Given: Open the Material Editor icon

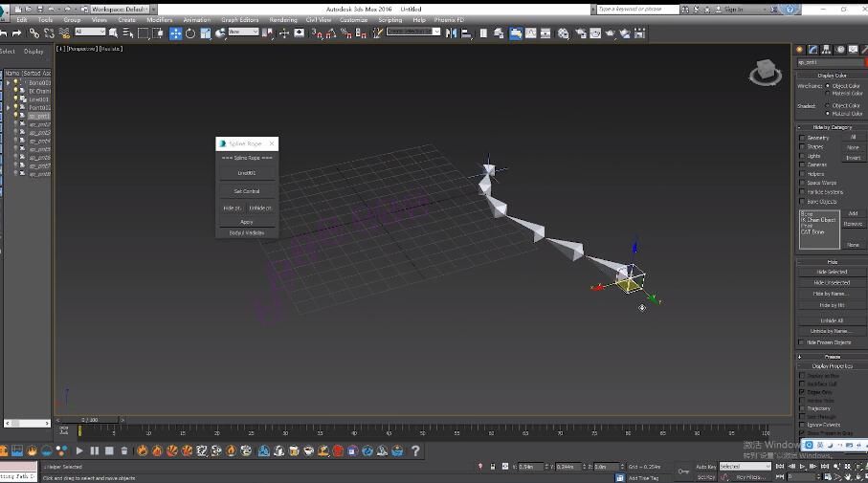Looking at the screenshot, I should [x=563, y=33].
